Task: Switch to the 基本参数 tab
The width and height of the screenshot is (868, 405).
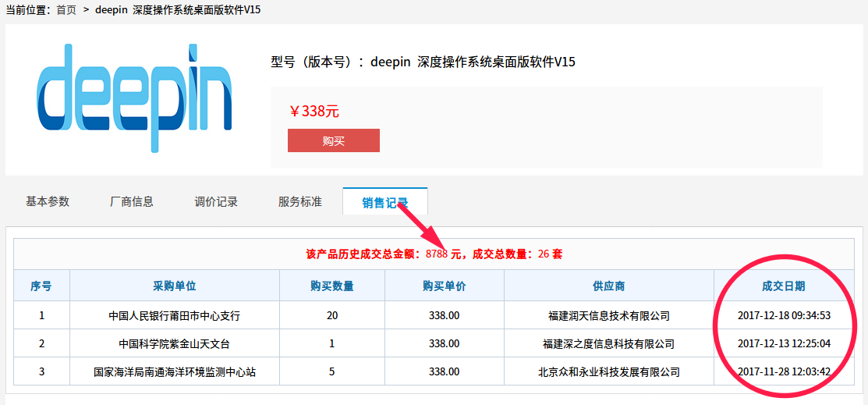Action: pos(48,201)
